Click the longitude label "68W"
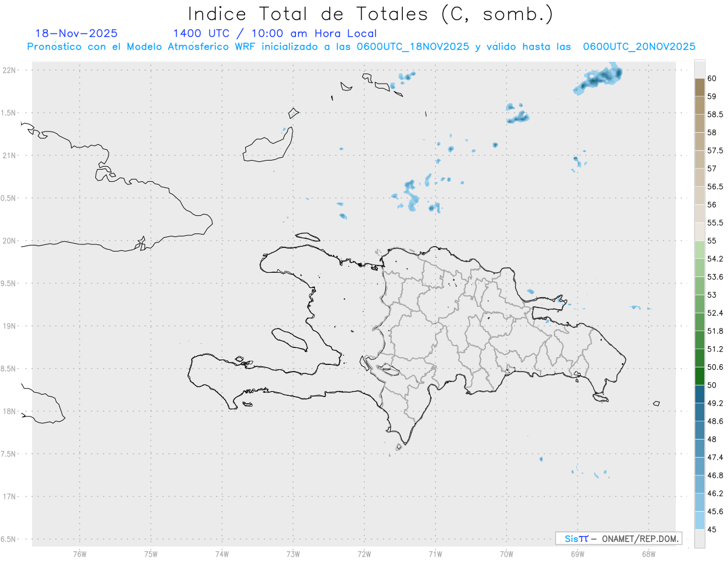The width and height of the screenshot is (728, 562). (649, 553)
